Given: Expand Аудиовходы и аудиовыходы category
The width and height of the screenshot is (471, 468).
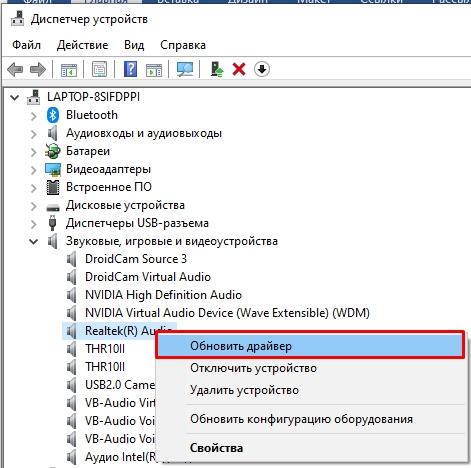Looking at the screenshot, I should point(34,134).
